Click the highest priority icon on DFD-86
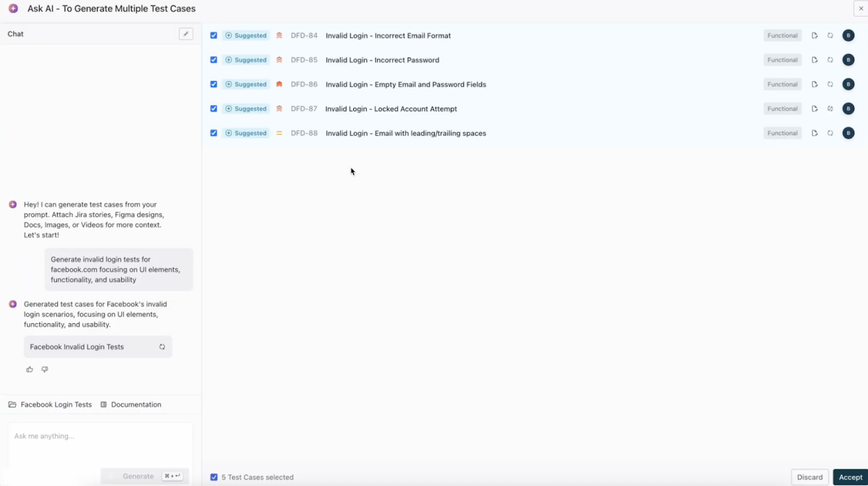Viewport: 868px width, 486px height. click(x=279, y=84)
